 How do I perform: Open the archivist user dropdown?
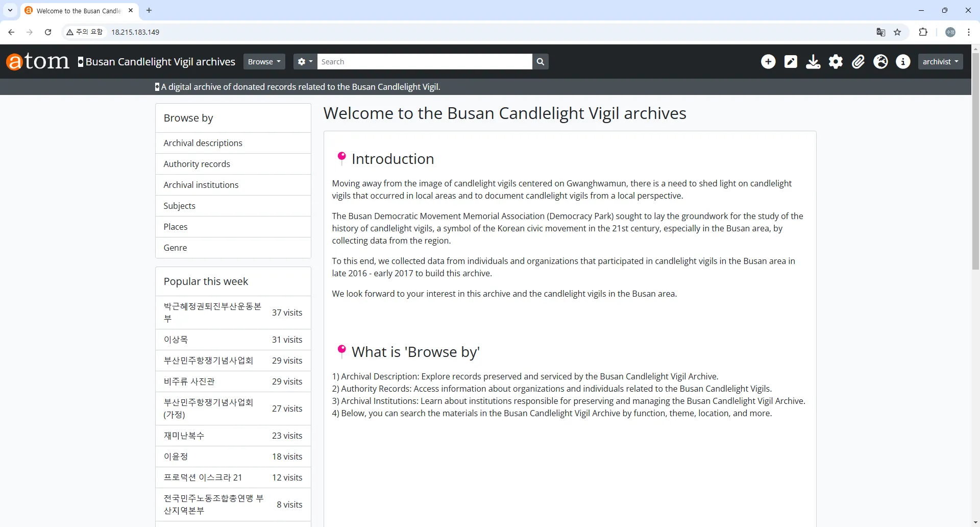point(940,62)
